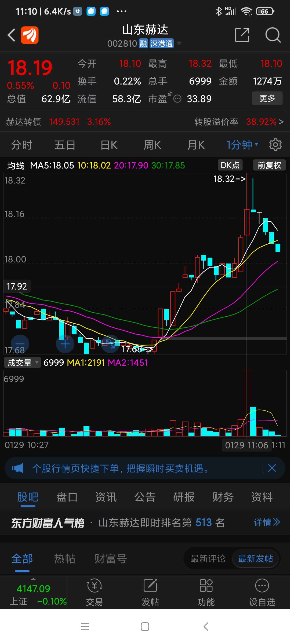Open the 研报 tab
290x644 pixels.
[184, 497]
